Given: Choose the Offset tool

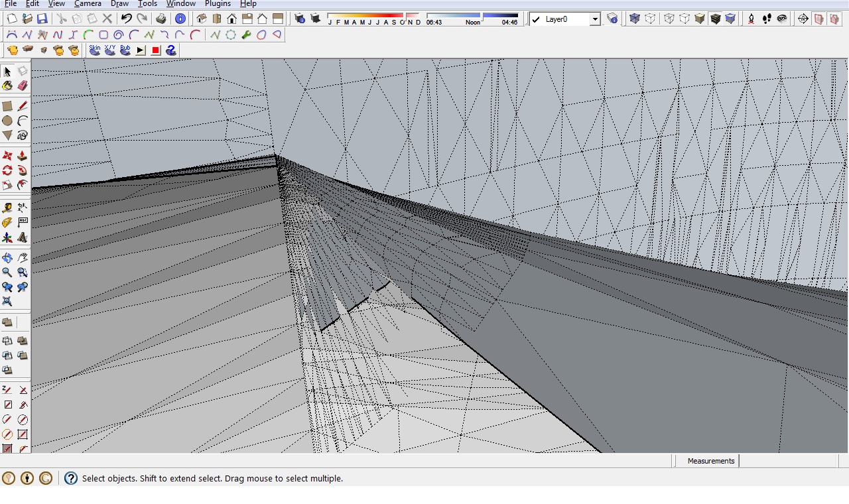Looking at the screenshot, I should coord(23,185).
